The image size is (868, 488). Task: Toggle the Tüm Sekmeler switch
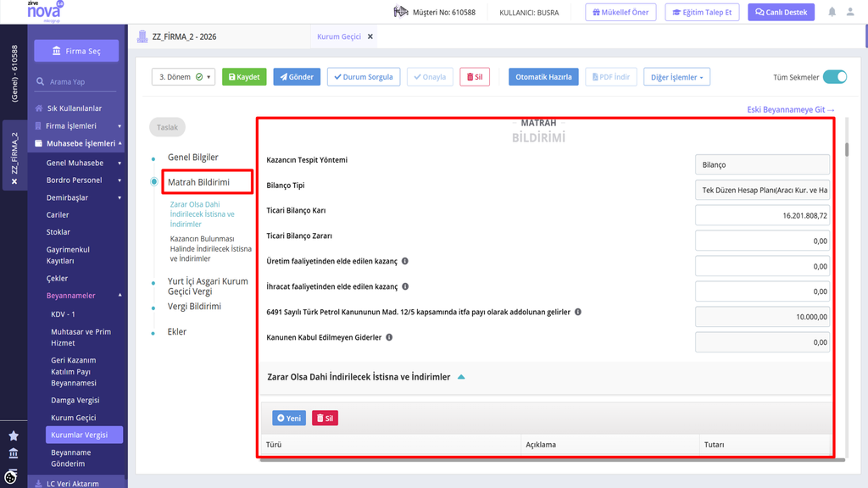[835, 77]
